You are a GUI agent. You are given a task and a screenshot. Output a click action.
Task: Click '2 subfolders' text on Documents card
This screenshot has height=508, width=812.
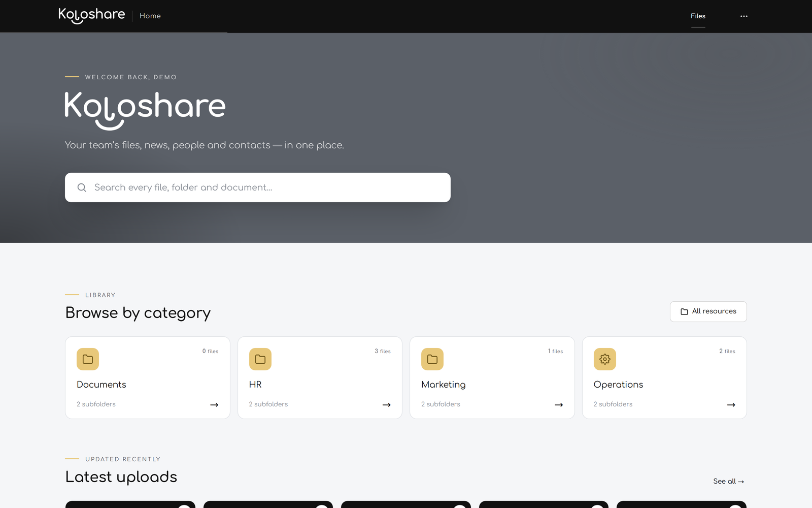pyautogui.click(x=96, y=404)
